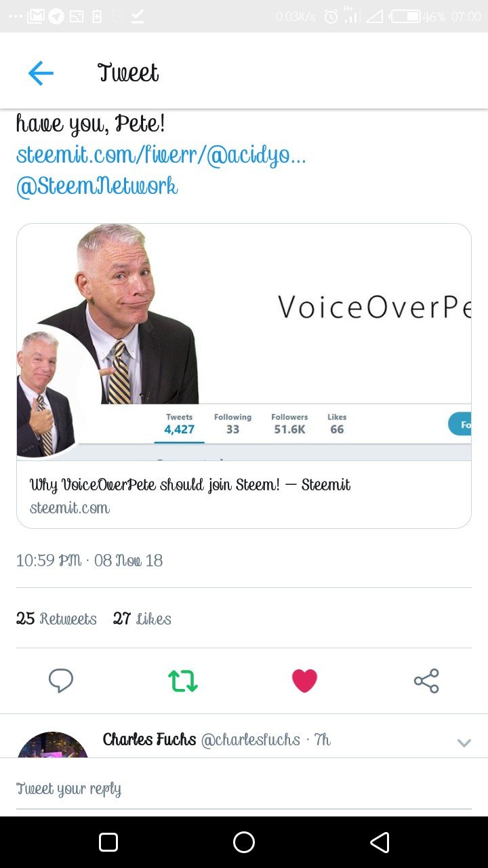Tap the Android back triangle button
Screen dimensions: 488x868
380,842
